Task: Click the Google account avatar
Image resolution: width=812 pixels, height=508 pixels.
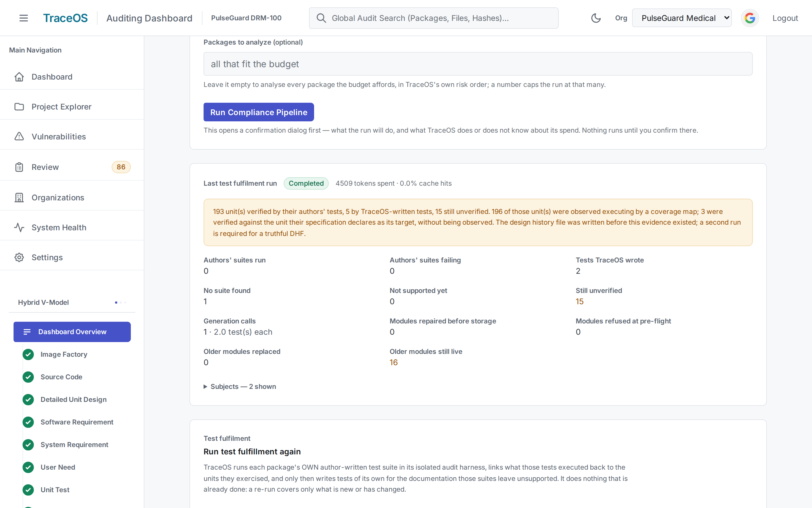Action: 750,18
